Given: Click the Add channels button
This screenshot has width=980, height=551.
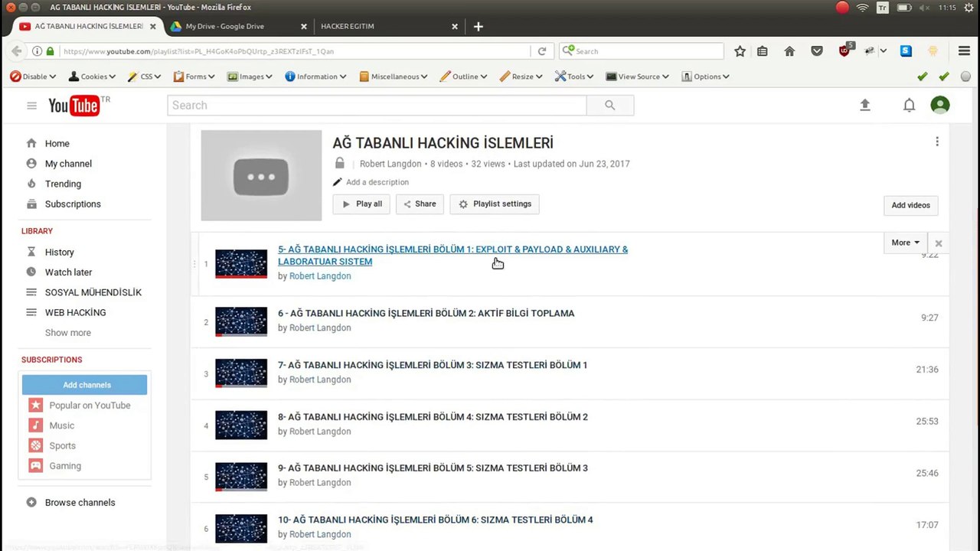Looking at the screenshot, I should pos(84,385).
